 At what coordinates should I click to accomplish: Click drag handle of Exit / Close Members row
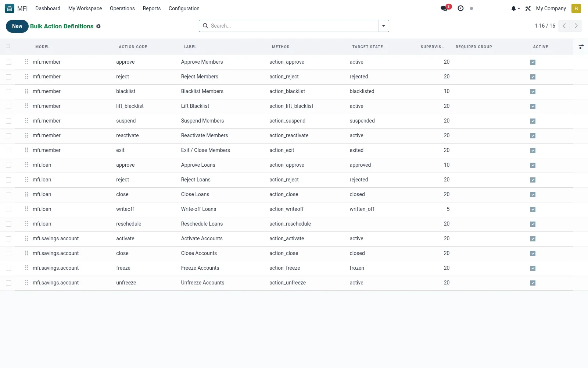point(26,150)
